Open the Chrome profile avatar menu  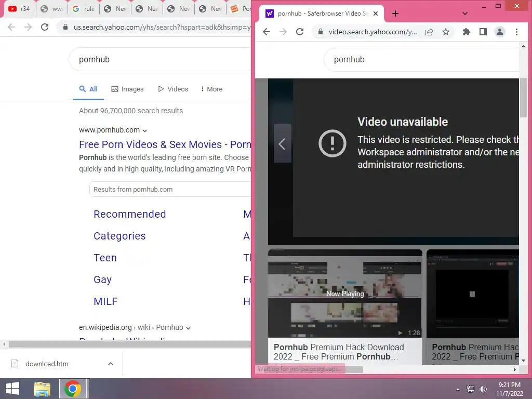pyautogui.click(x=500, y=32)
